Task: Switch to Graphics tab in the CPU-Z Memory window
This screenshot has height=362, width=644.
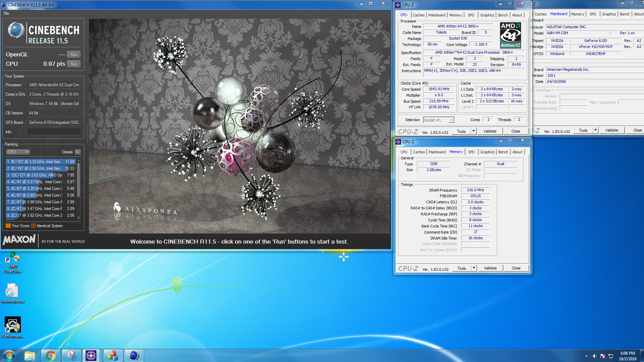Action: click(487, 152)
